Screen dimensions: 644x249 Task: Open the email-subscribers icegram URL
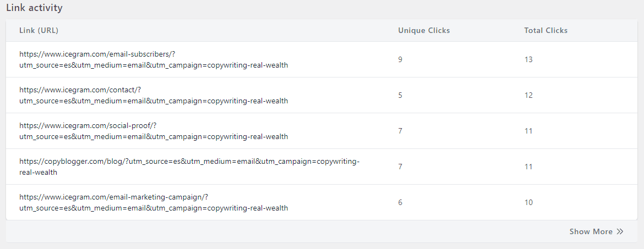(x=154, y=59)
